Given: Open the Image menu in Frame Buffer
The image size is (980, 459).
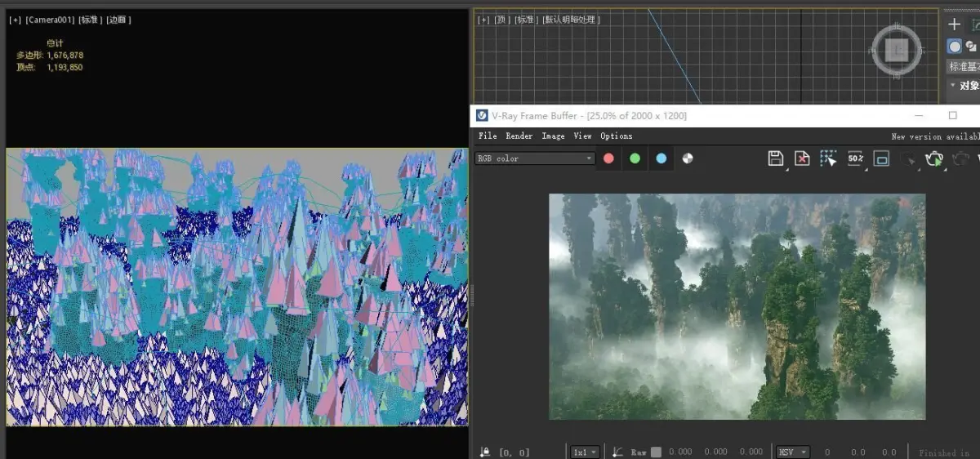Looking at the screenshot, I should pos(553,136).
